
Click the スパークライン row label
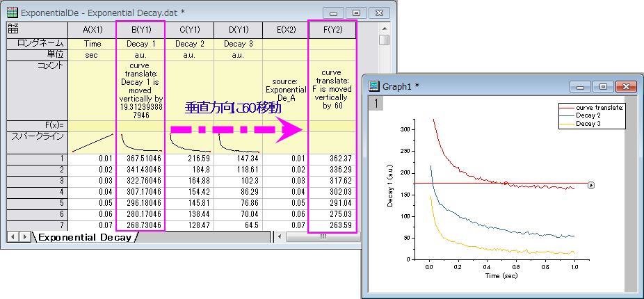37,143
